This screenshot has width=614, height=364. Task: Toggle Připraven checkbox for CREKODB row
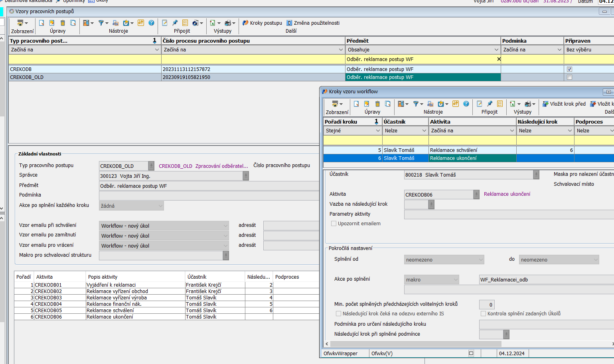(x=569, y=69)
